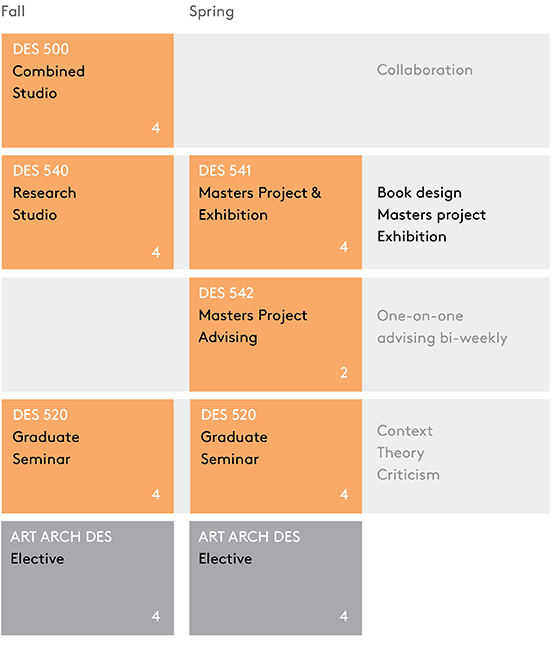Click the Context label
The image size is (552, 657).
coord(405,431)
